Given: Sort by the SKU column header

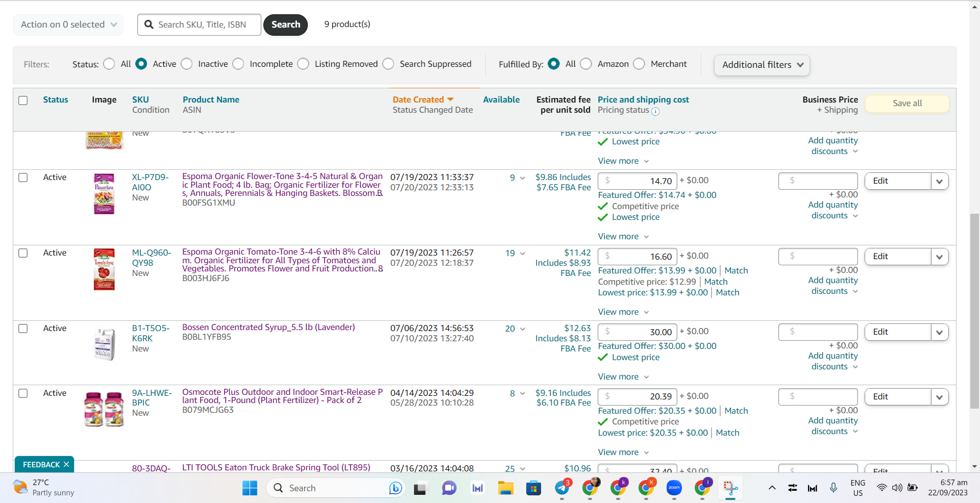Looking at the screenshot, I should [x=140, y=99].
